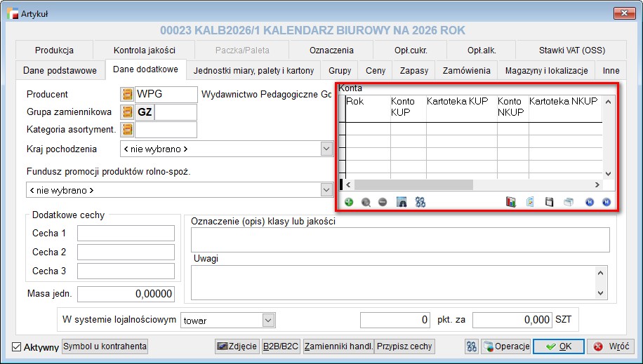Expand the Kraj pochodzenia dropdown

pos(326,149)
